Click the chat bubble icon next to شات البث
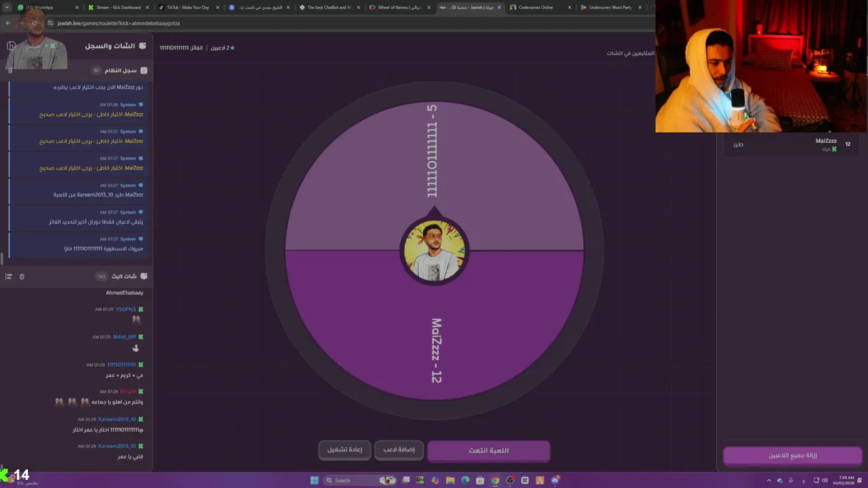The width and height of the screenshot is (868, 488). (143, 277)
